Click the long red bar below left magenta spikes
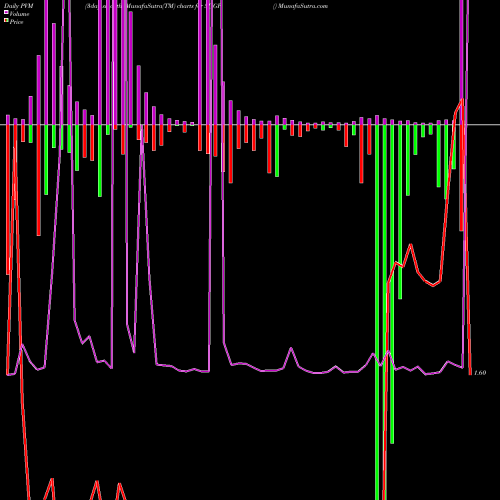This screenshot has height=500, width=500. pyautogui.click(x=39, y=180)
